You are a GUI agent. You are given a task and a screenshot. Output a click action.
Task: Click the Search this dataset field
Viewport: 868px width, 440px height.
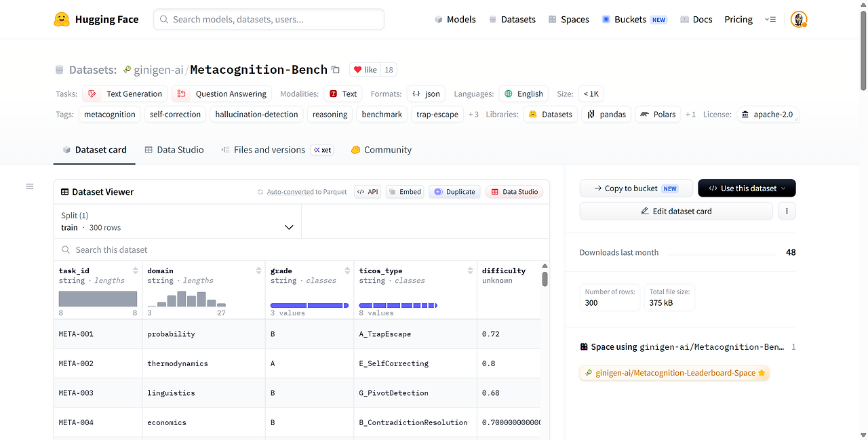tap(302, 249)
